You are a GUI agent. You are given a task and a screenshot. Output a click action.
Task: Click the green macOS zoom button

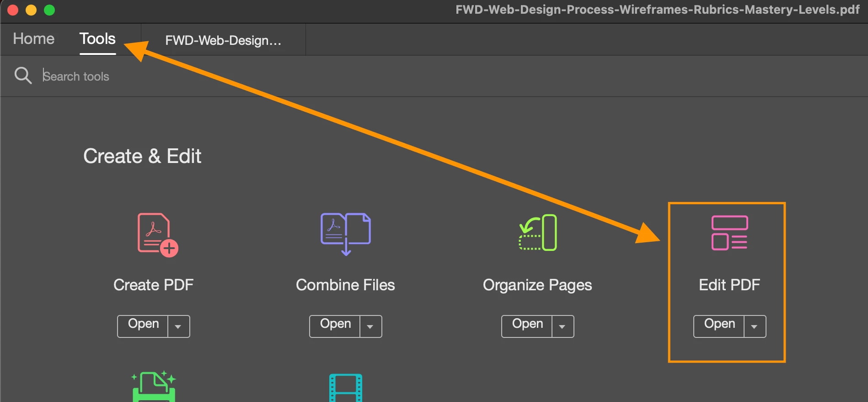[x=49, y=10]
